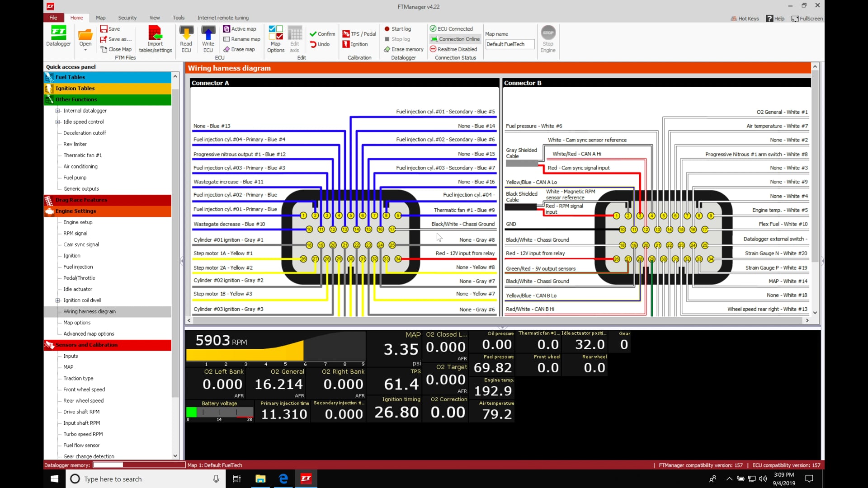Screen dimensions: 868x488
Task: Expand the Ignition coil dwell node
Action: click(x=57, y=300)
